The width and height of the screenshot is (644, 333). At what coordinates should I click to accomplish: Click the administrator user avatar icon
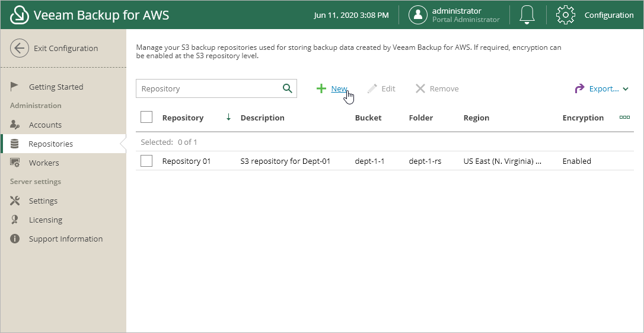pos(418,15)
